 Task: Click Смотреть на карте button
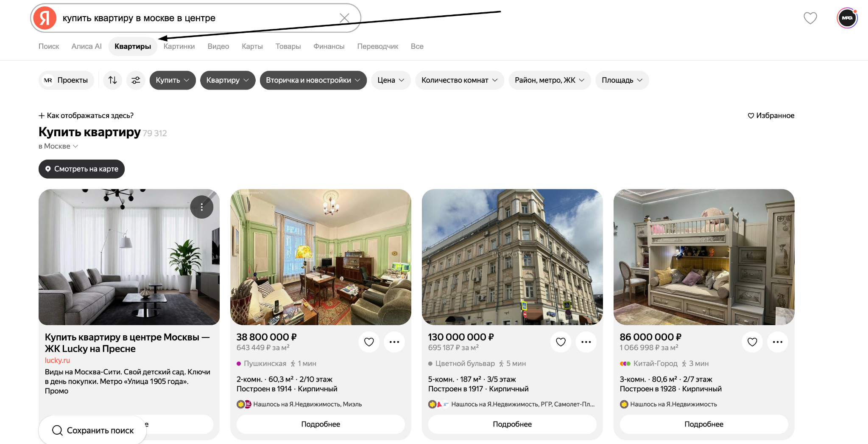click(81, 169)
